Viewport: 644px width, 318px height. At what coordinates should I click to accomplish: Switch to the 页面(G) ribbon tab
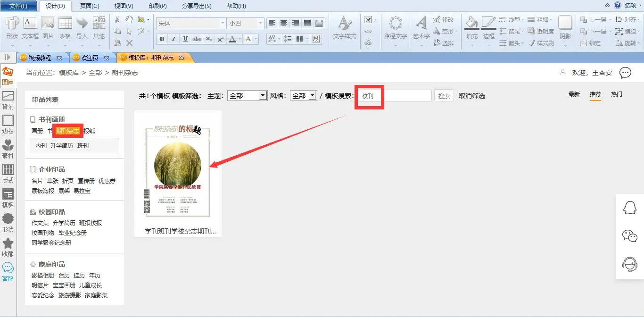89,6
